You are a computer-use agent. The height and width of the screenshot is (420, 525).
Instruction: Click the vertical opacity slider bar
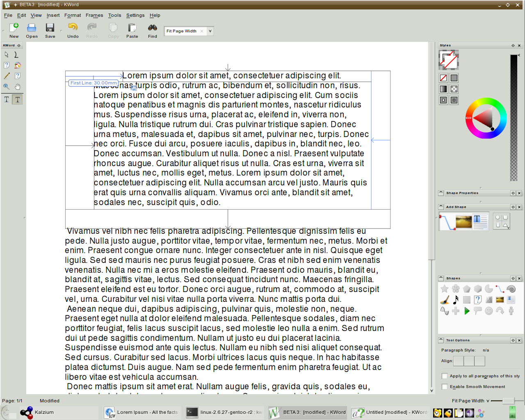click(514, 118)
